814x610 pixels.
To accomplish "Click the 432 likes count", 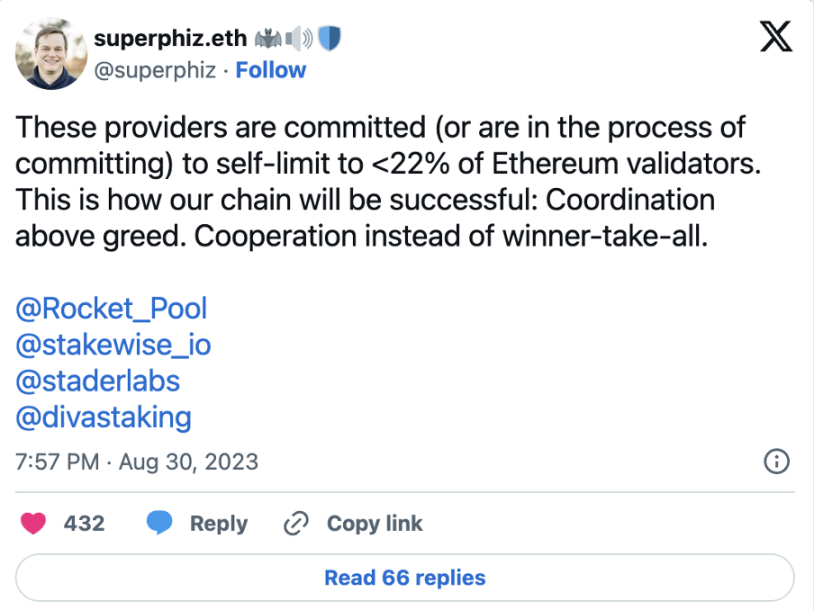I will tap(84, 523).
